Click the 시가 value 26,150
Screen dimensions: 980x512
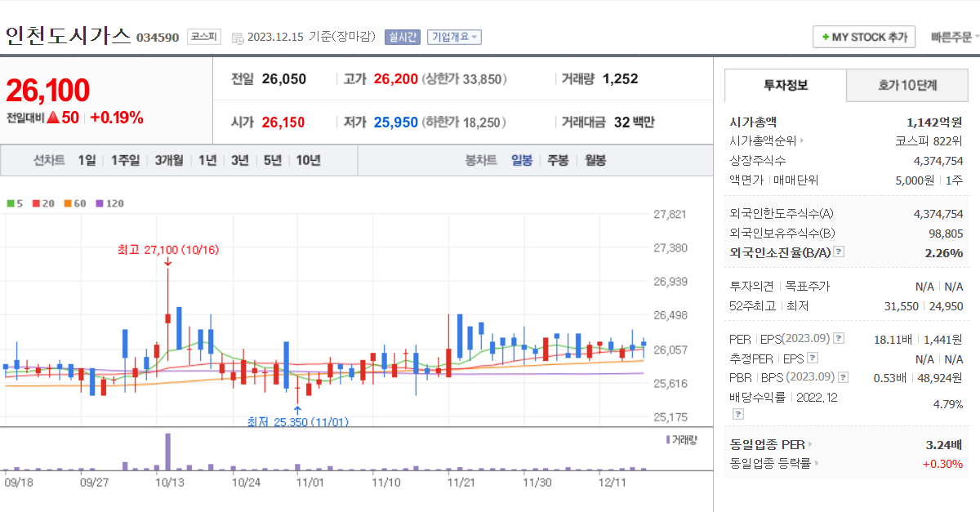pos(283,122)
